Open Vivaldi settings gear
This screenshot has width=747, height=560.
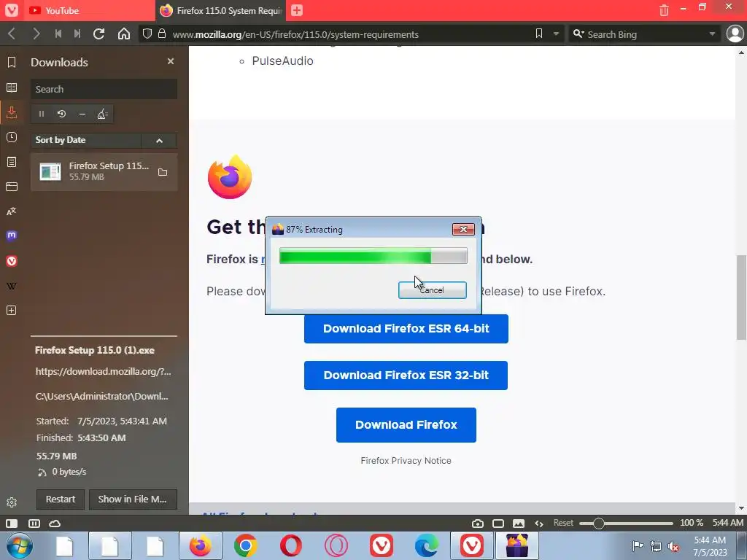pos(12,502)
